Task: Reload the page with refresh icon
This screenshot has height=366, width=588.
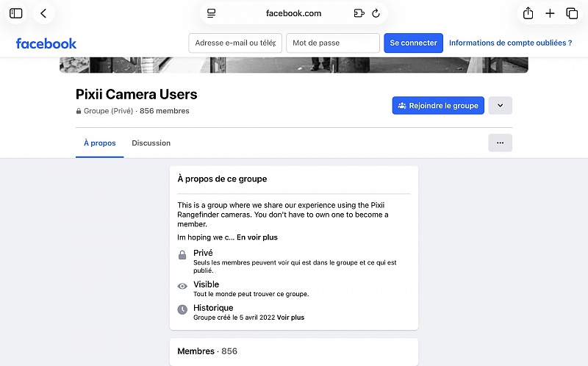Action: pos(376,13)
